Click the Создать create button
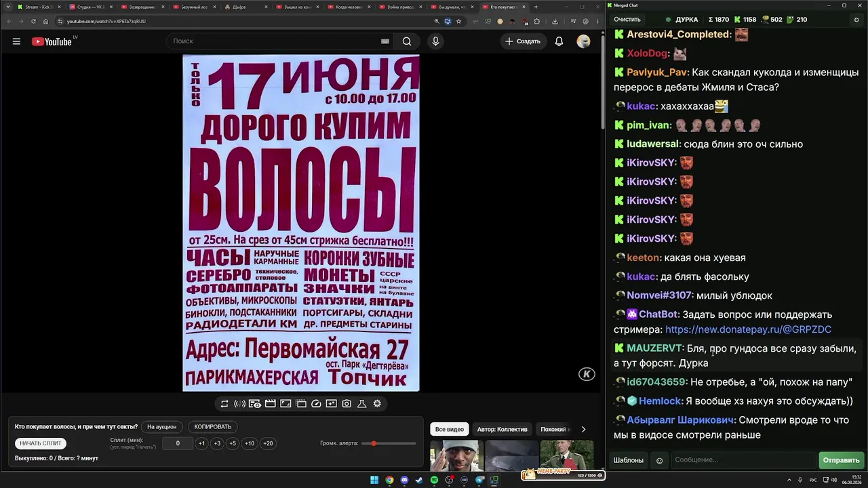 coord(523,41)
